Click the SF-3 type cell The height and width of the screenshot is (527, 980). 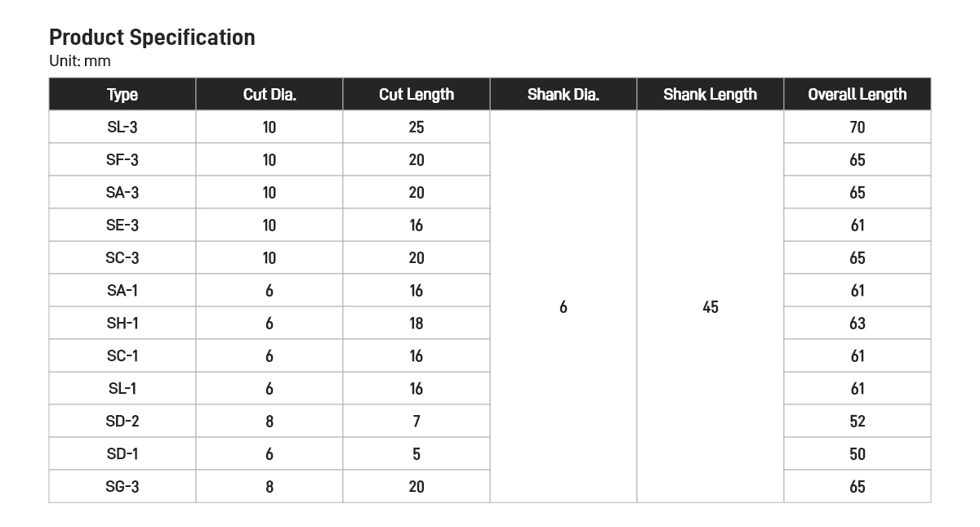pos(122,159)
